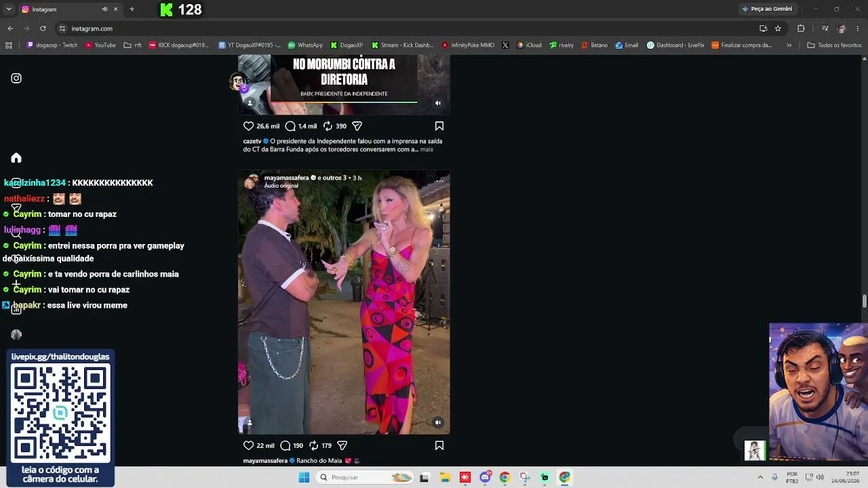Image resolution: width=868 pixels, height=488 pixels.
Task: Seek the cazetv video progress bar
Action: (344, 102)
